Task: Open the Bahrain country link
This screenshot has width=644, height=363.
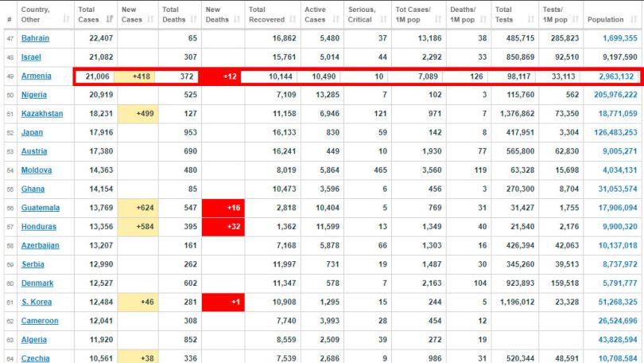Action: coord(35,38)
